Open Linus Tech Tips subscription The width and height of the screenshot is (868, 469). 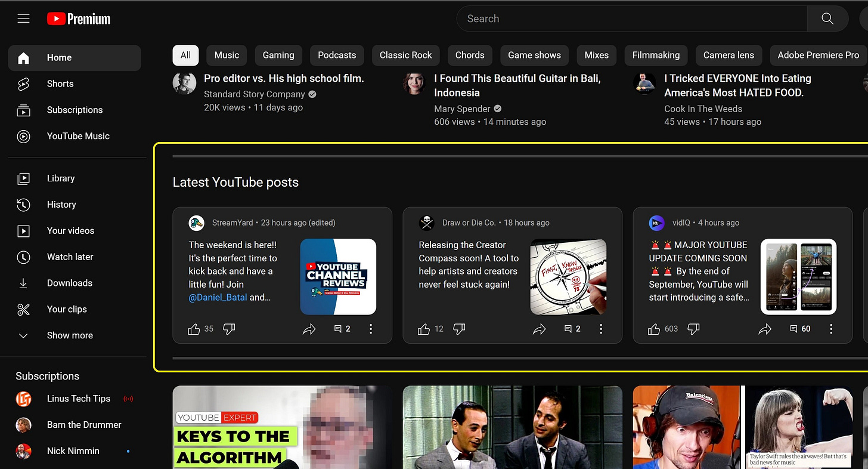(75, 399)
